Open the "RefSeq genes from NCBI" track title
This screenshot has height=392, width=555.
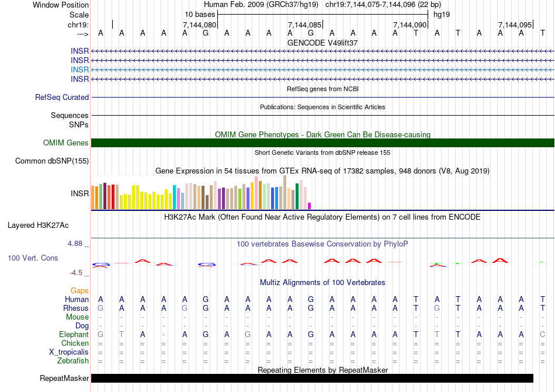click(x=322, y=89)
